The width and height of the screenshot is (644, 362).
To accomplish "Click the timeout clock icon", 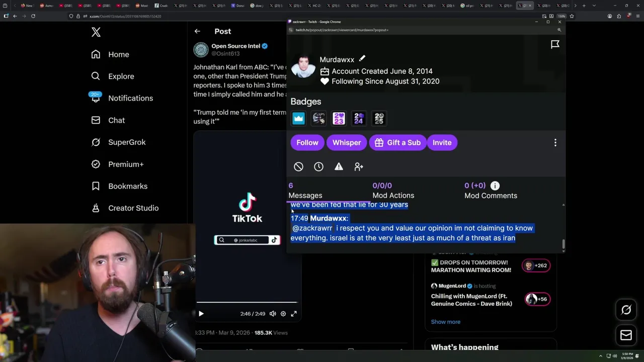I will (318, 166).
